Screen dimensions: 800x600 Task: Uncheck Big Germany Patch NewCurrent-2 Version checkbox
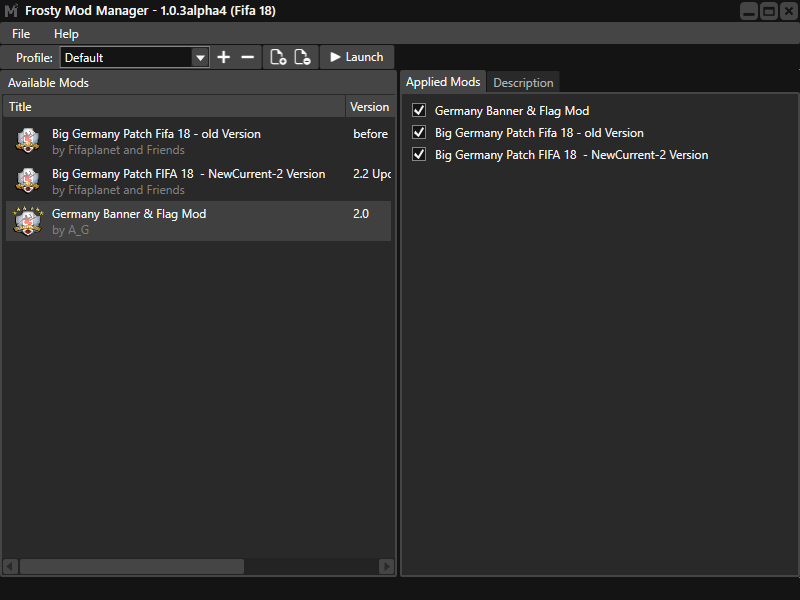tap(419, 155)
